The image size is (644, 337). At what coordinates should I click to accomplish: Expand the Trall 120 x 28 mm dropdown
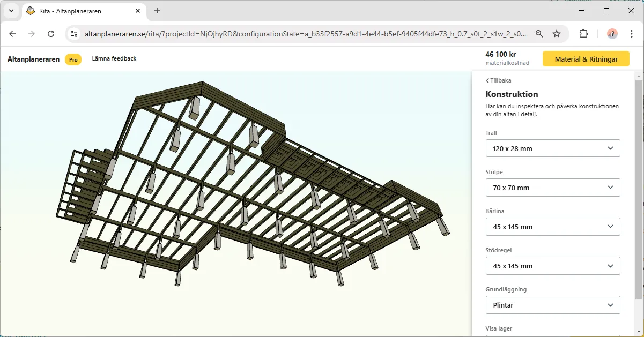click(x=552, y=148)
